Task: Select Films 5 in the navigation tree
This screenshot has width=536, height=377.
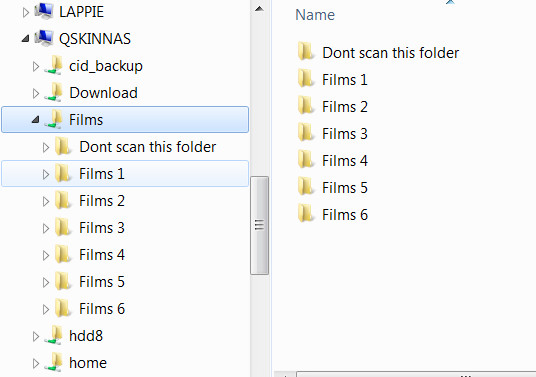Action: click(102, 282)
